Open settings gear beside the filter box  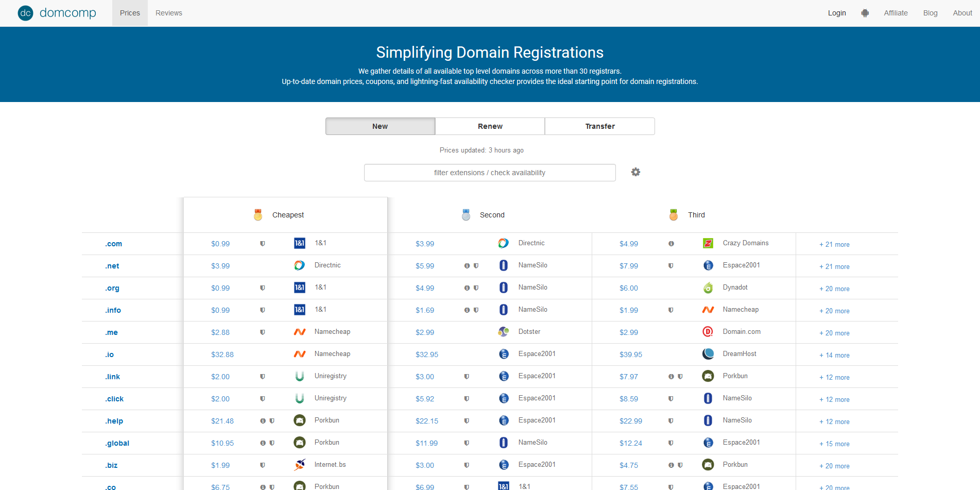[x=635, y=172]
